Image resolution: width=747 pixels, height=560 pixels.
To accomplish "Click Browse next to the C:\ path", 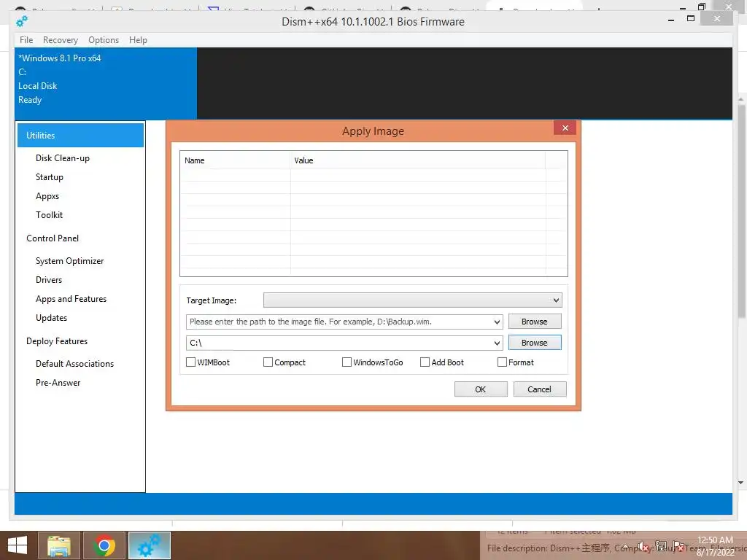I will 535,343.
